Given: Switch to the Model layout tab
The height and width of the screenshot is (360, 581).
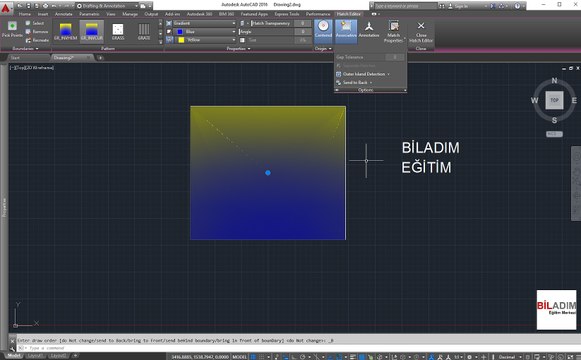Looking at the screenshot, I should [x=14, y=356].
